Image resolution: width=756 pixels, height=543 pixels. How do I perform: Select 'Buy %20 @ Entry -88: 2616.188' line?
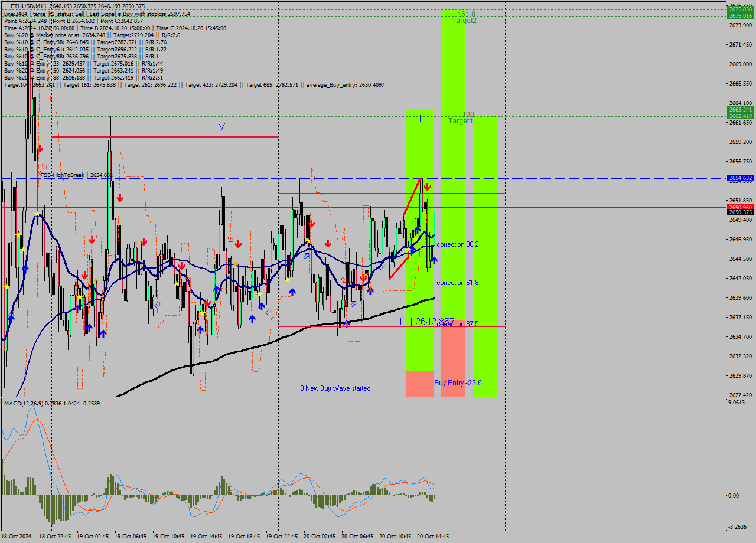pyautogui.click(x=83, y=77)
